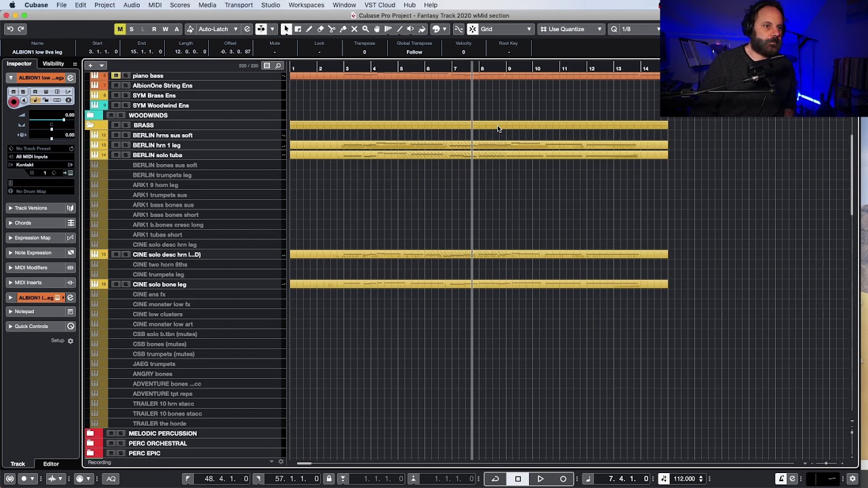Toggle global Solo S state button
Image resolution: width=868 pixels, height=488 pixels.
coord(132,28)
